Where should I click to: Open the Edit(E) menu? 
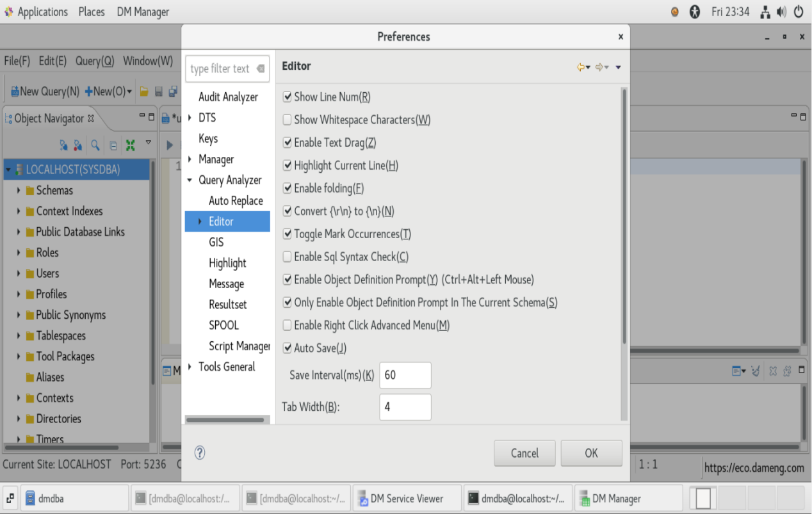(53, 61)
